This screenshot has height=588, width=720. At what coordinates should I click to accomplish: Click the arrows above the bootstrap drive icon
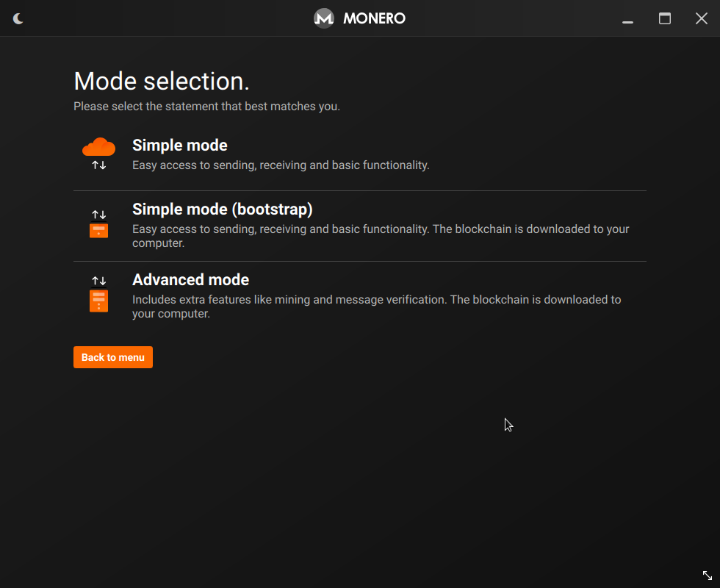98,215
